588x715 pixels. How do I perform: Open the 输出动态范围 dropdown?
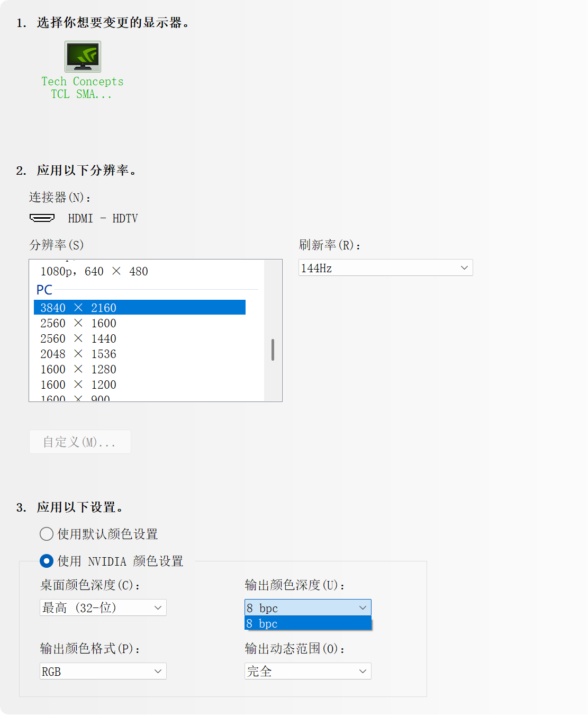[307, 671]
